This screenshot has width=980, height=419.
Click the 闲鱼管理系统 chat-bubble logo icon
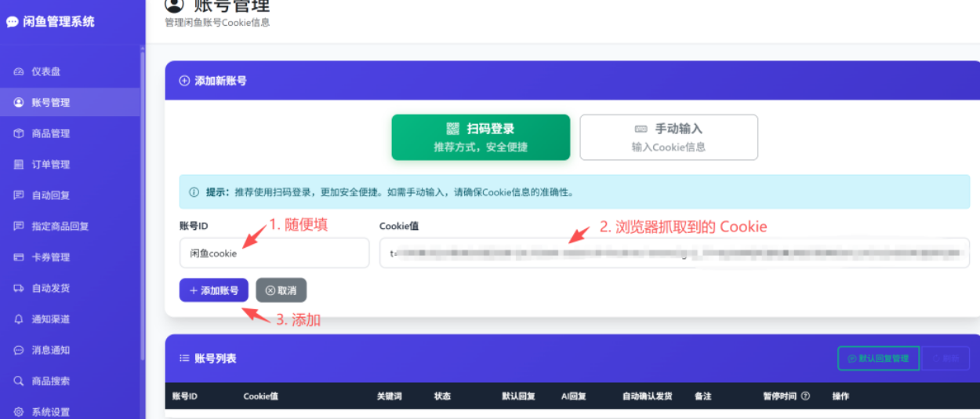point(12,22)
